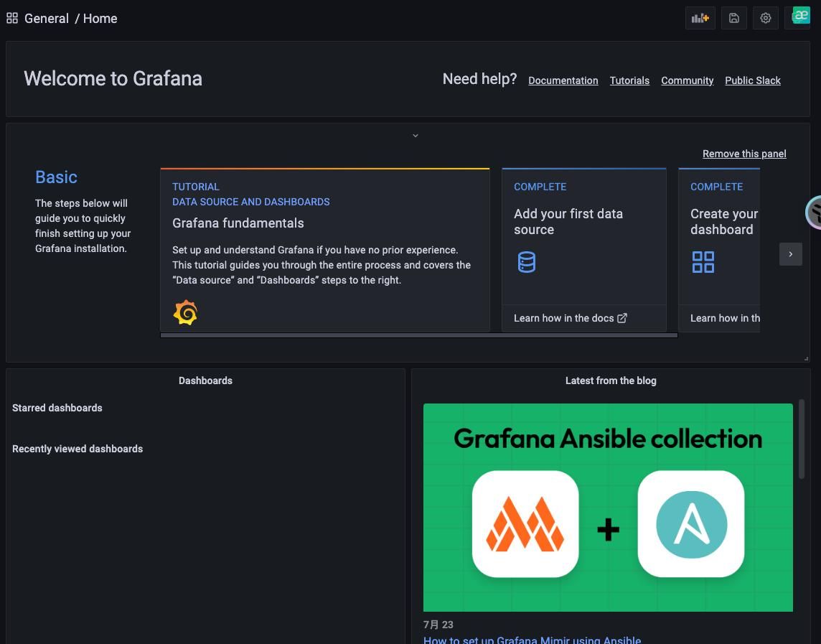Collapse the getting started panel via its chevron

[415, 135]
